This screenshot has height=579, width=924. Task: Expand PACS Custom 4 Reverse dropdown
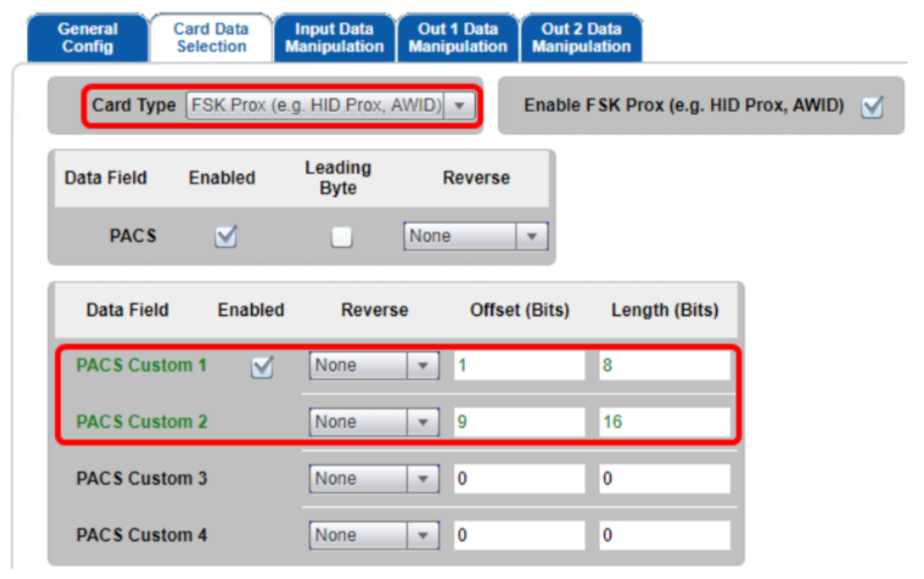point(374,535)
